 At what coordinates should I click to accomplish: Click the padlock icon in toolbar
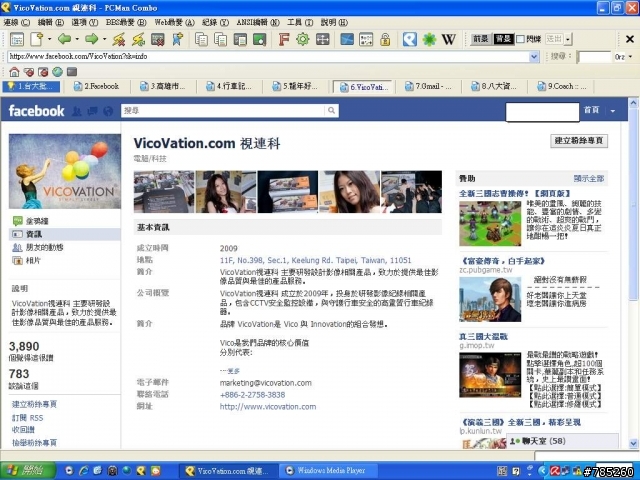(x=385, y=39)
